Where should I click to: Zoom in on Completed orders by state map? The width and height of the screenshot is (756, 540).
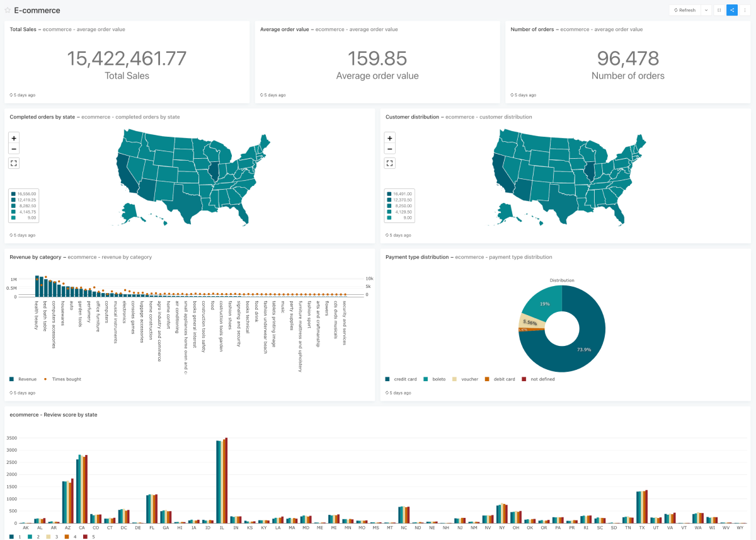(x=14, y=137)
